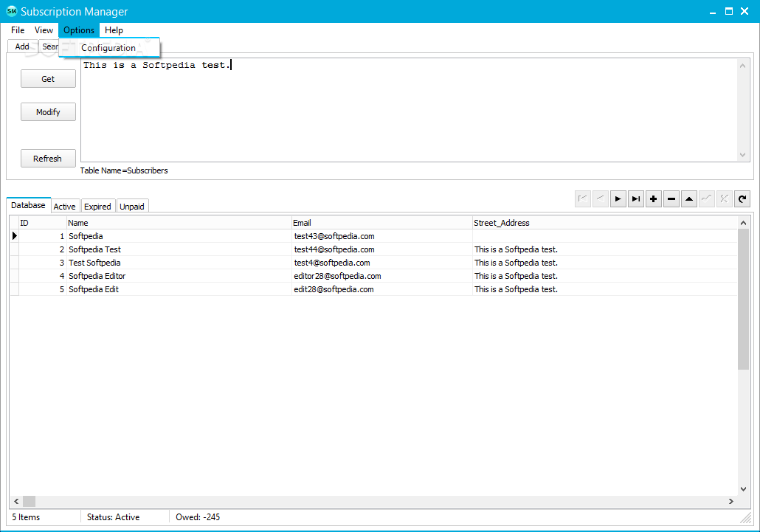Click the Refresh button
Screen dimensions: 760x532
pos(48,159)
